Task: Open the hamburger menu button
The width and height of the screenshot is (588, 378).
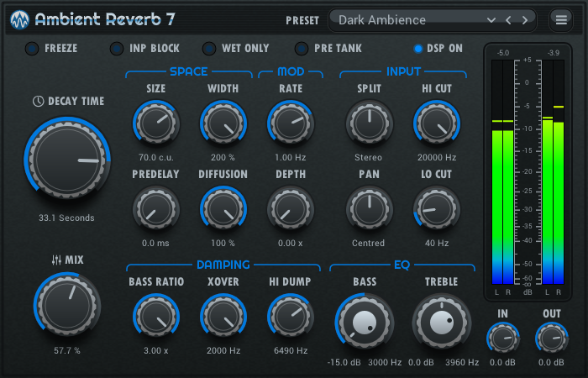Action: coord(561,20)
